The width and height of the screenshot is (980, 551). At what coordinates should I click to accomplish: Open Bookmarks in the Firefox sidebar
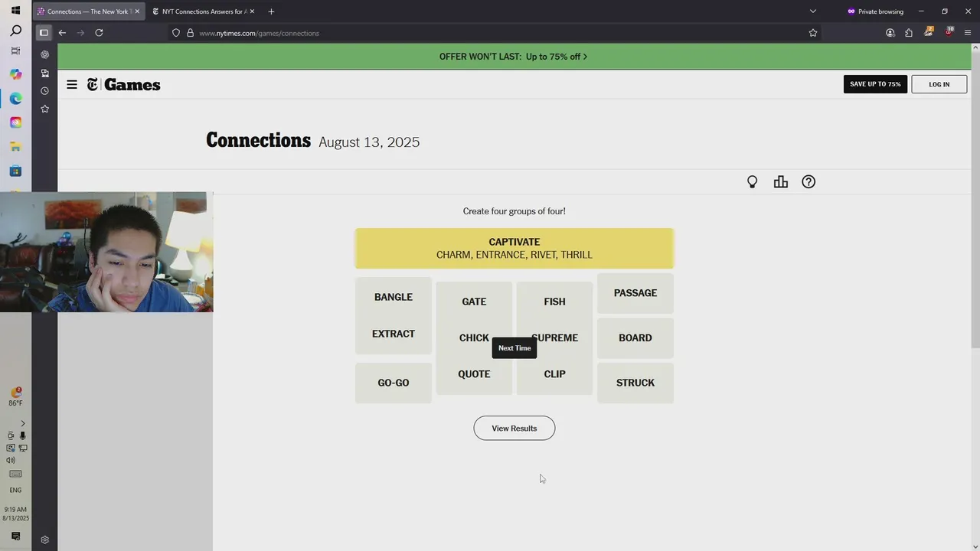[x=44, y=109]
